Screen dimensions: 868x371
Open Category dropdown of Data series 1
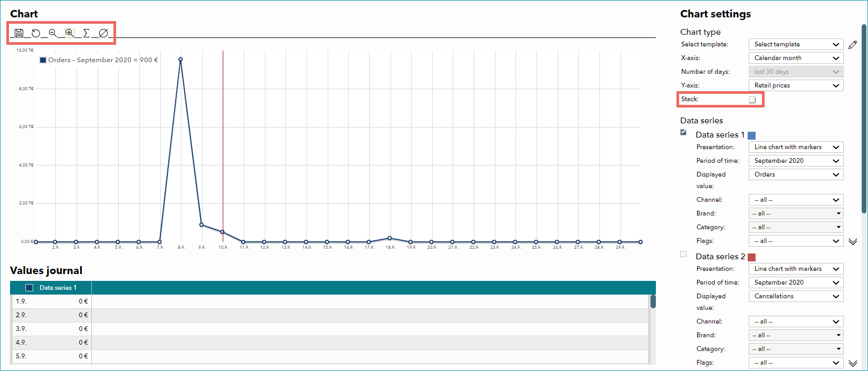796,227
